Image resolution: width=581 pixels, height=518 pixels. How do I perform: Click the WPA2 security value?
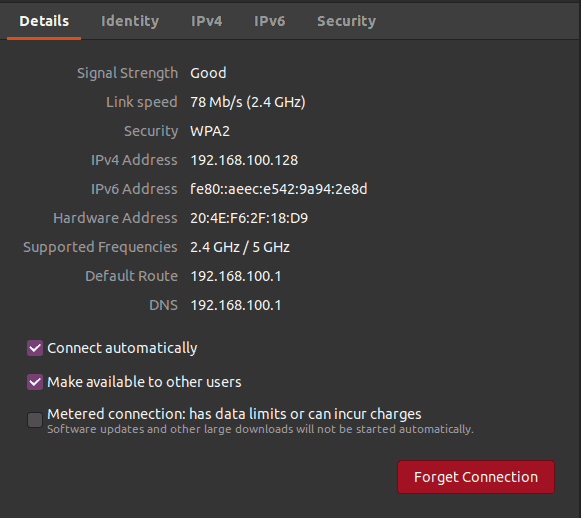(210, 131)
